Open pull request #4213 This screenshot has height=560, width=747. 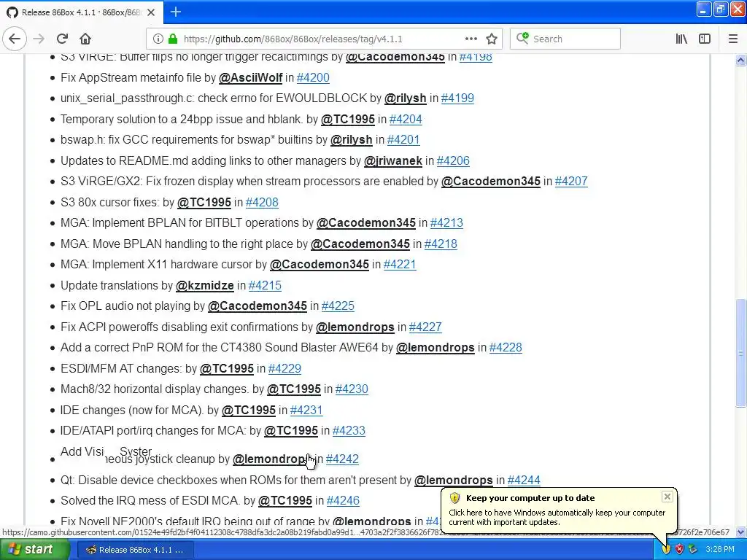pos(446,222)
